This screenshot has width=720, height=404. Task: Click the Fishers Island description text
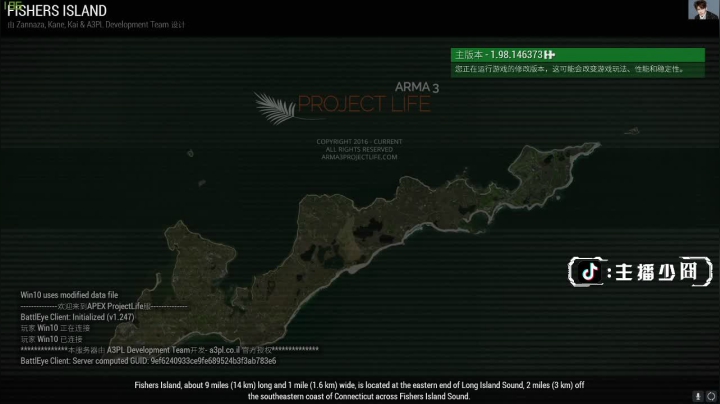pyautogui.click(x=359, y=391)
